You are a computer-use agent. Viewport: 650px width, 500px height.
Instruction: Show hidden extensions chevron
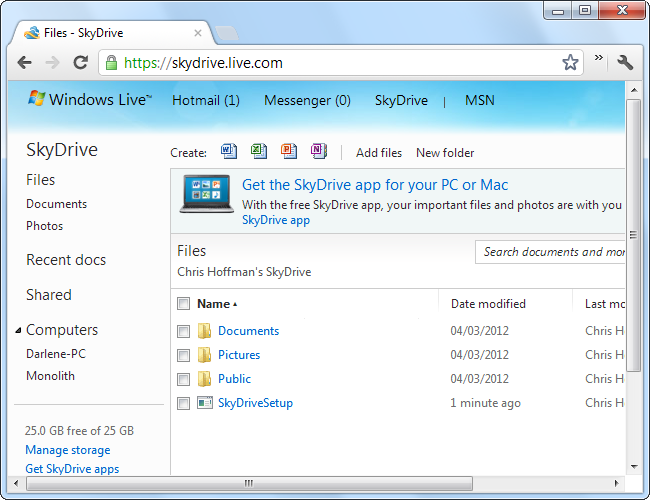click(598, 58)
